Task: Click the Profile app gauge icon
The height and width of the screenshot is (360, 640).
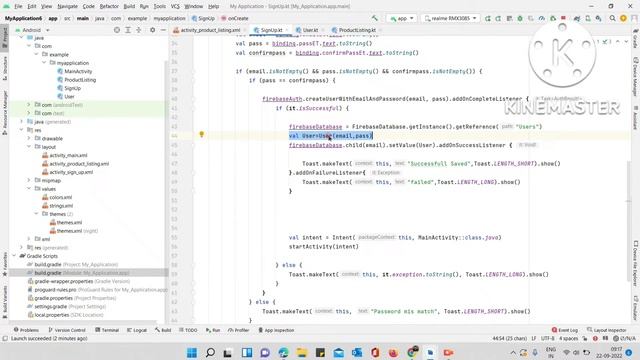Action: [x=542, y=18]
